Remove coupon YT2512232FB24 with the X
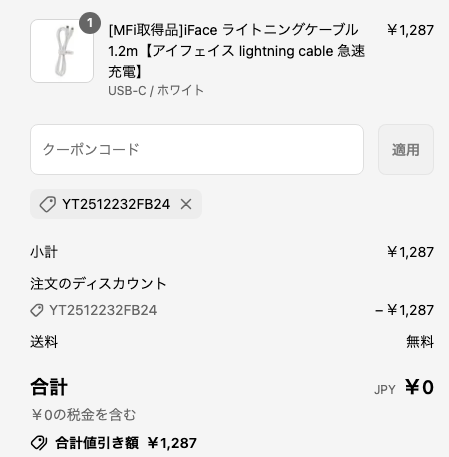 (186, 204)
